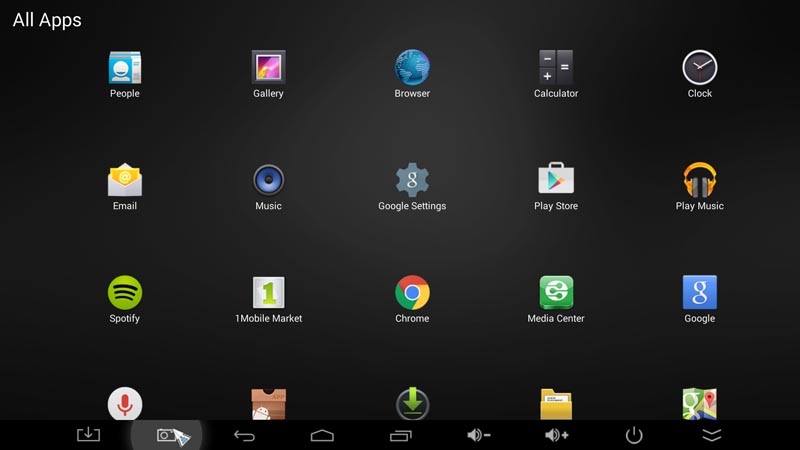Click the download tray icon in navigation bar

click(x=88, y=435)
